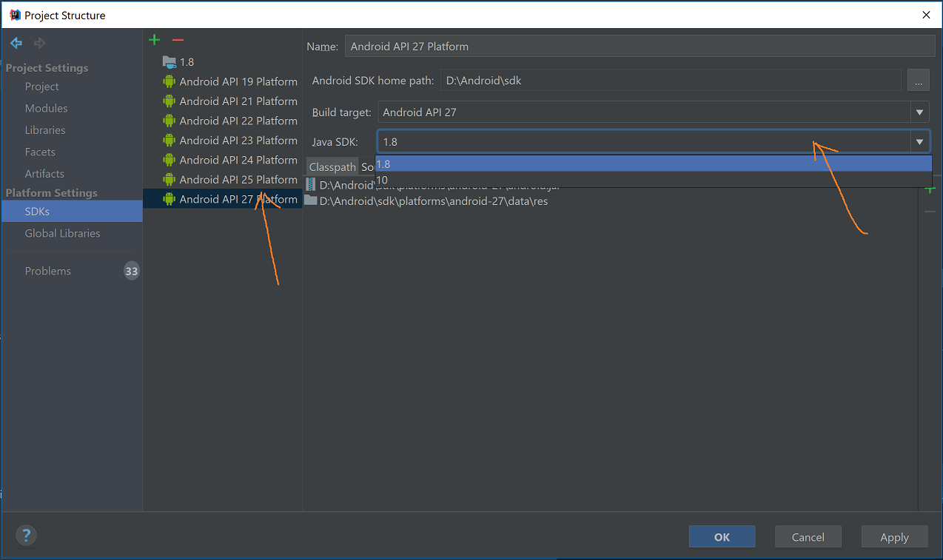Click the Android icon of API 24 Platform
This screenshot has height=560, width=943.
(169, 160)
